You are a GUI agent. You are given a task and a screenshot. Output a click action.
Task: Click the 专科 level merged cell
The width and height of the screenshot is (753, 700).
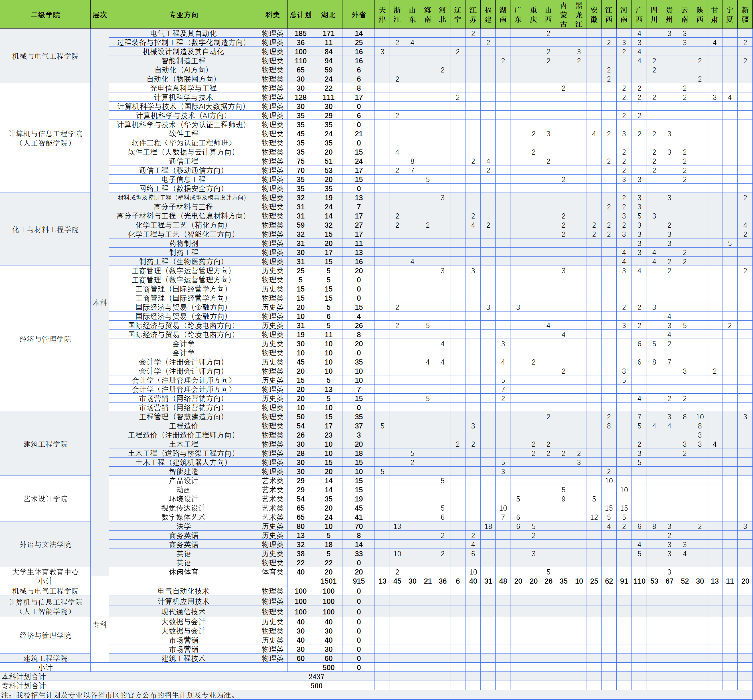100,624
